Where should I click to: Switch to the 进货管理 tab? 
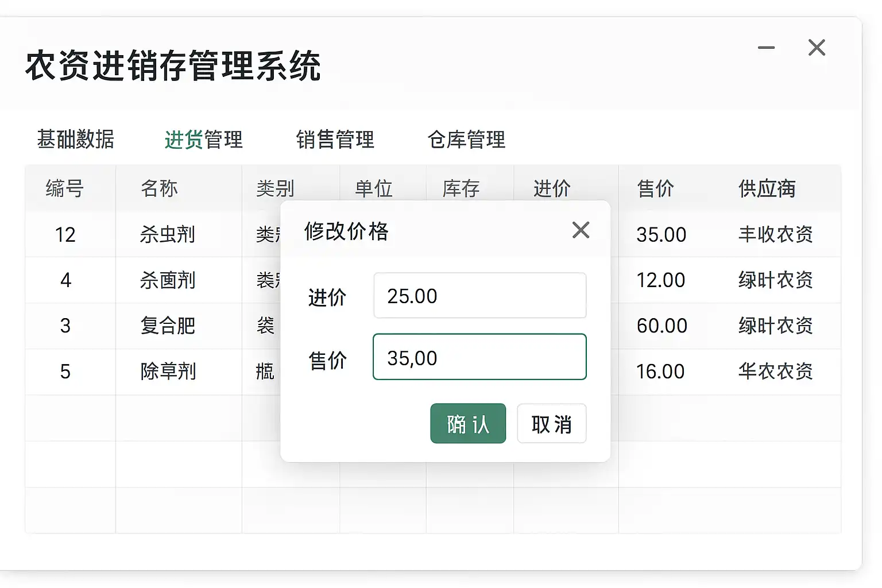click(204, 140)
